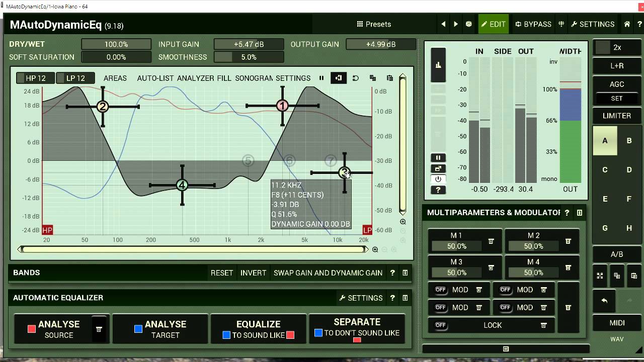Open M 3 multiparameter menu icon
The image size is (644, 362).
point(491,267)
